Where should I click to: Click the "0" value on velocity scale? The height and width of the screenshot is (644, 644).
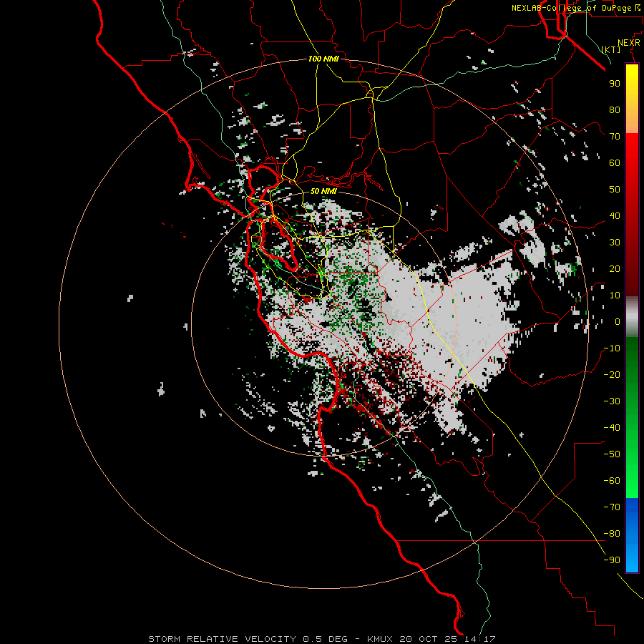click(618, 321)
